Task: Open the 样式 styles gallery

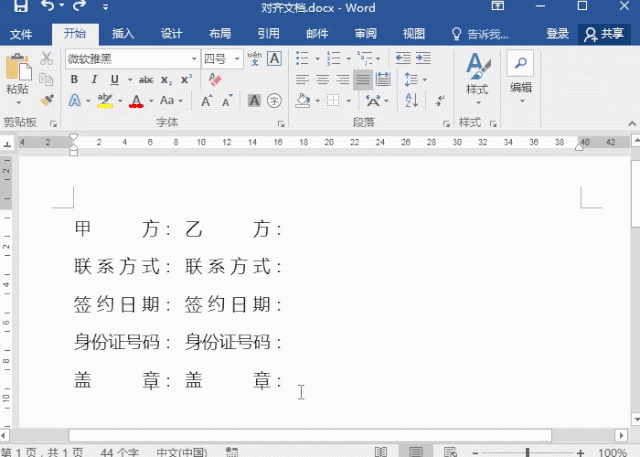Action: [x=478, y=78]
